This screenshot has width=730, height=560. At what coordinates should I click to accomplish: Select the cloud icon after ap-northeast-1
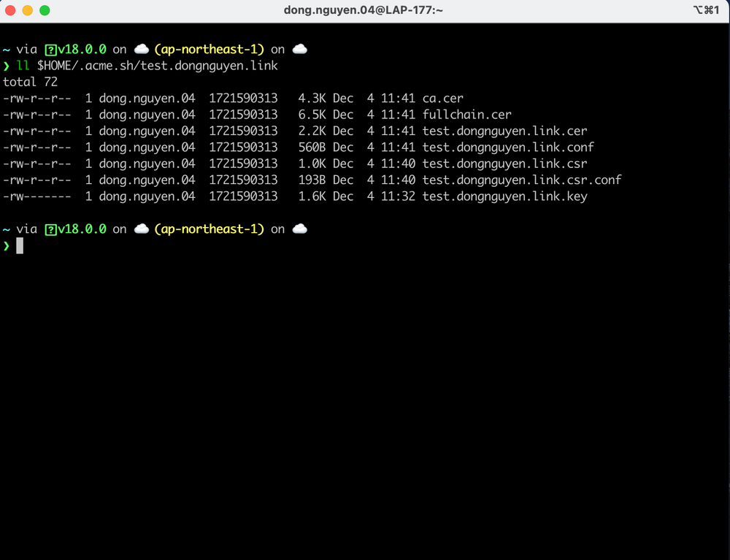(300, 48)
